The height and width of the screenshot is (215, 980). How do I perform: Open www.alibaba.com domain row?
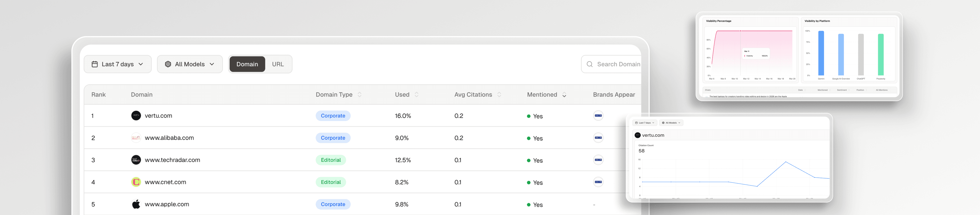point(169,138)
